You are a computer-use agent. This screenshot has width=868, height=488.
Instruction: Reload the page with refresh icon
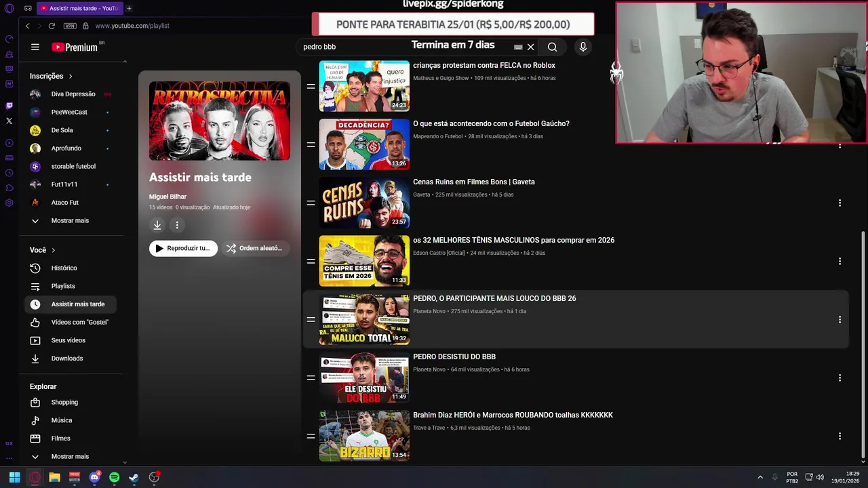click(x=52, y=26)
